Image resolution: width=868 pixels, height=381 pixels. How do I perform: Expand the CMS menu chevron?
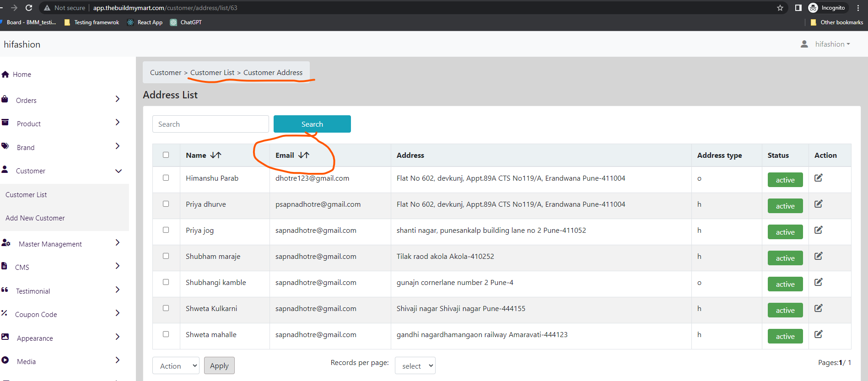tap(118, 266)
